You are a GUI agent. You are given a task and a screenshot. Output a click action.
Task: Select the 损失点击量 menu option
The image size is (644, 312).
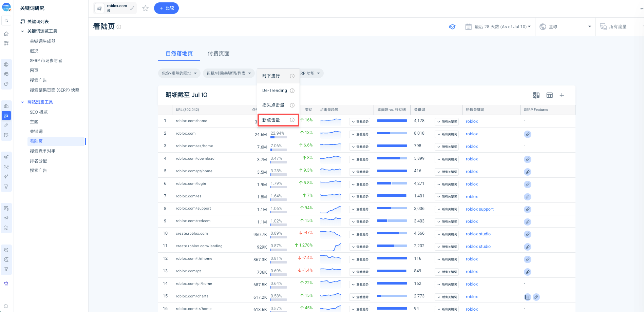click(x=278, y=105)
